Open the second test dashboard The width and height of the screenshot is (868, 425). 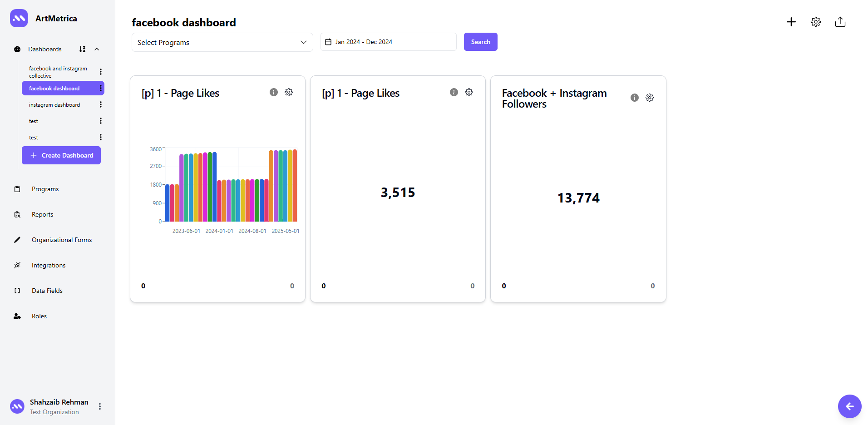click(x=34, y=137)
